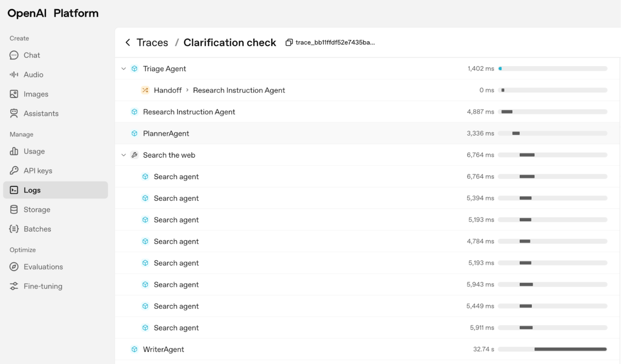This screenshot has width=621, height=364.
Task: Collapse the Search the web group
Action: coord(124,155)
